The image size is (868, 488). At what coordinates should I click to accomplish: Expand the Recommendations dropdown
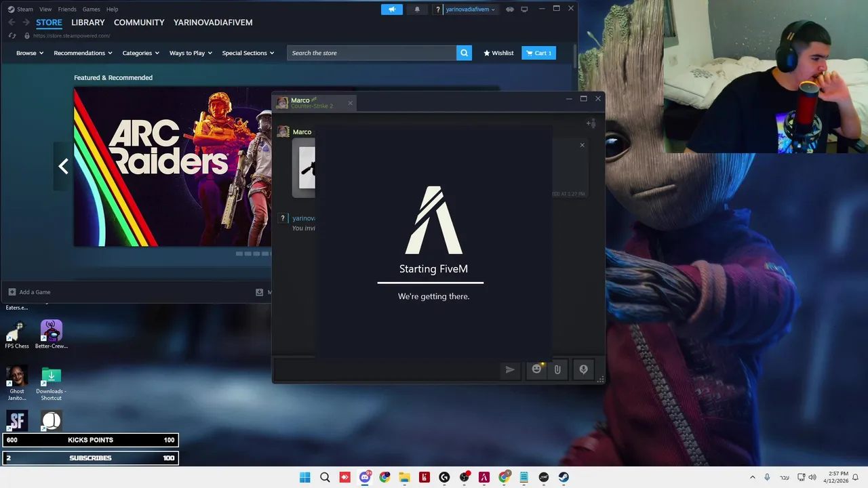83,53
